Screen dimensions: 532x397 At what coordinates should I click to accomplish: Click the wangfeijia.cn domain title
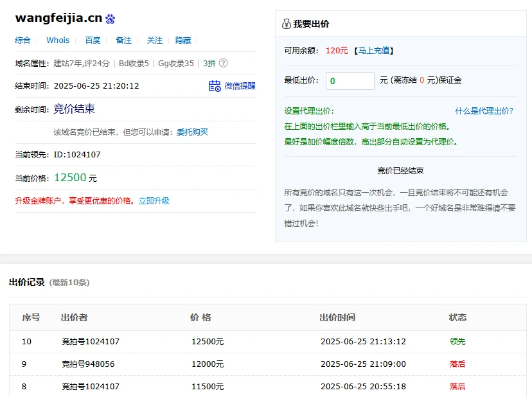click(x=58, y=18)
